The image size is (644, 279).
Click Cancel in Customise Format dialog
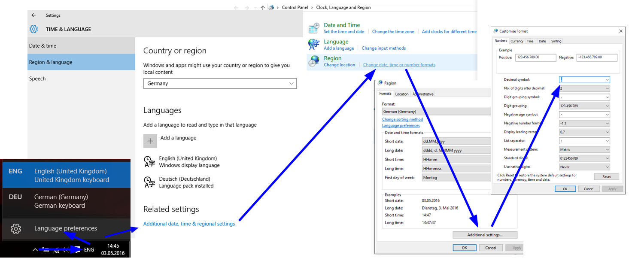tap(589, 189)
